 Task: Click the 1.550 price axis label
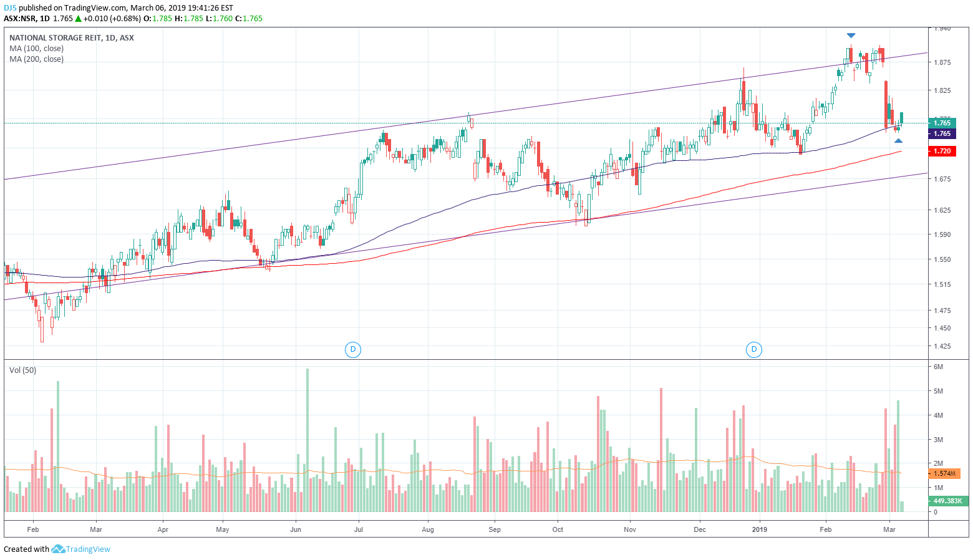[942, 259]
